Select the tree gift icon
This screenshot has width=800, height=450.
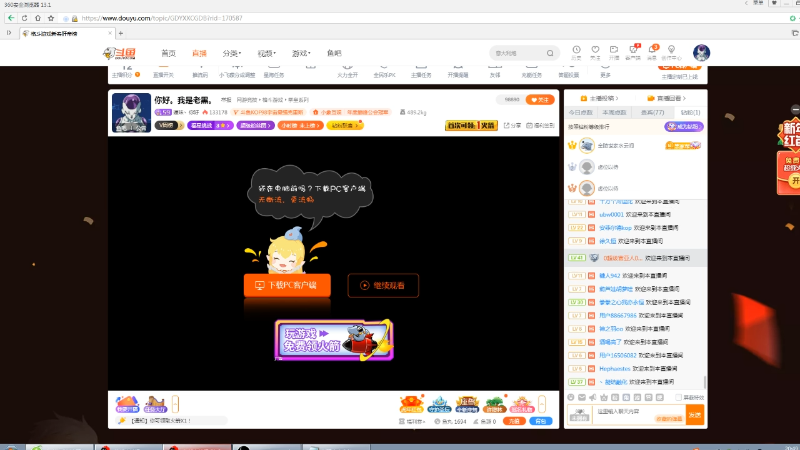[x=494, y=404]
